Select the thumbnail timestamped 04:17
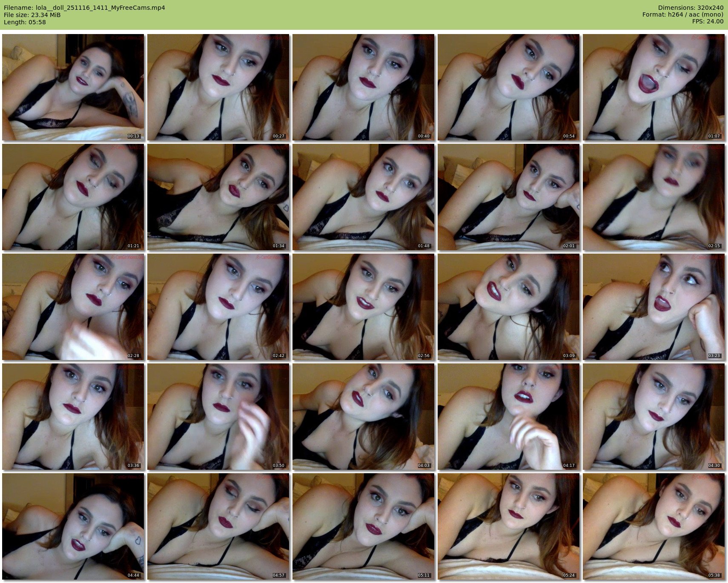The image size is (728, 583). pyautogui.click(x=508, y=417)
